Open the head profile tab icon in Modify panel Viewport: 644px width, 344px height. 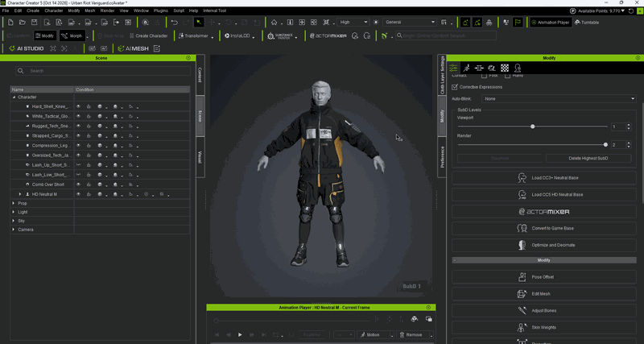coord(518,68)
